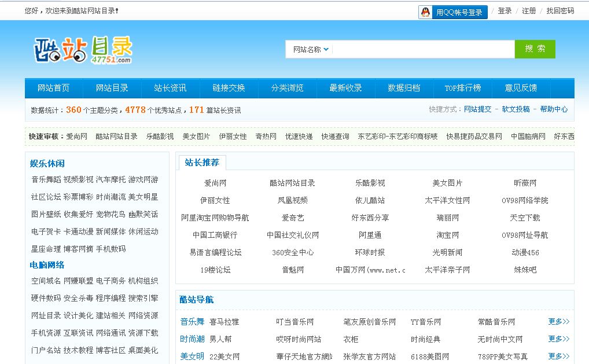
Task: Click 桌面美化 subcategory link
Action: click(x=143, y=350)
